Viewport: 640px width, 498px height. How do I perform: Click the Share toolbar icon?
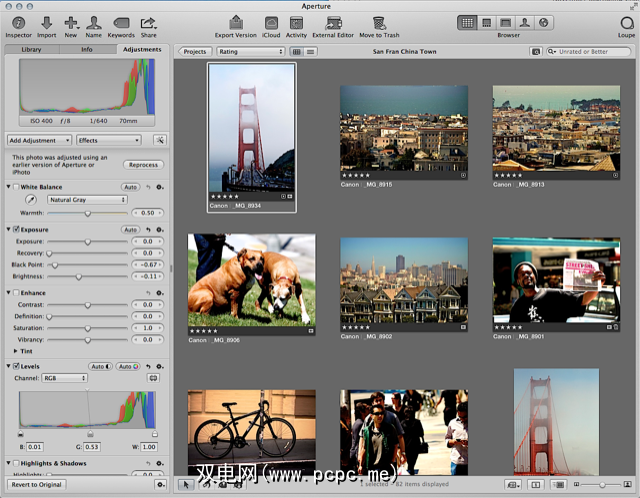point(148,22)
